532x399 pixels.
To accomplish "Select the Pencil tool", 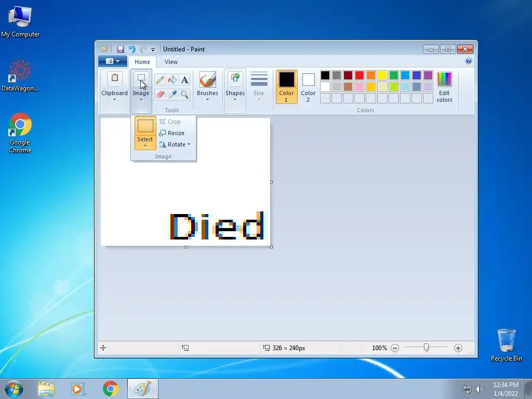I will (160, 79).
